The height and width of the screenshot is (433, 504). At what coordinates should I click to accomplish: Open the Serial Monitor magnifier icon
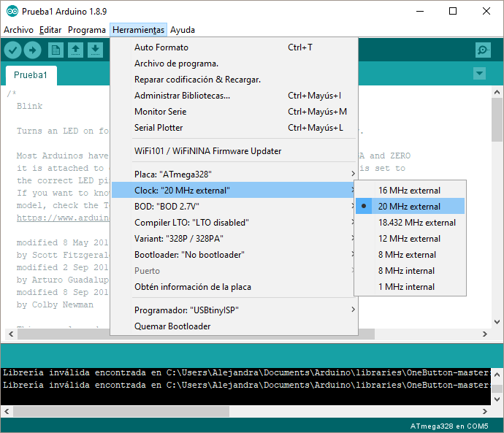click(x=483, y=50)
